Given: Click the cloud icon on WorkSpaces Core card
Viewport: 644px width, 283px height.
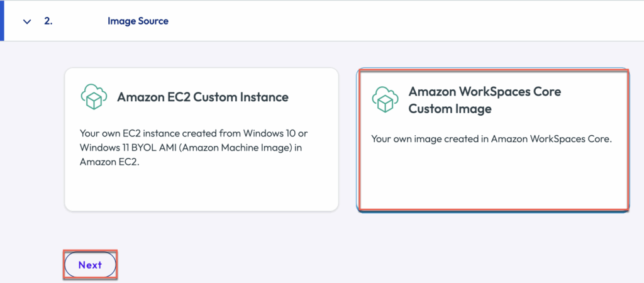Looking at the screenshot, I should pos(385,99).
